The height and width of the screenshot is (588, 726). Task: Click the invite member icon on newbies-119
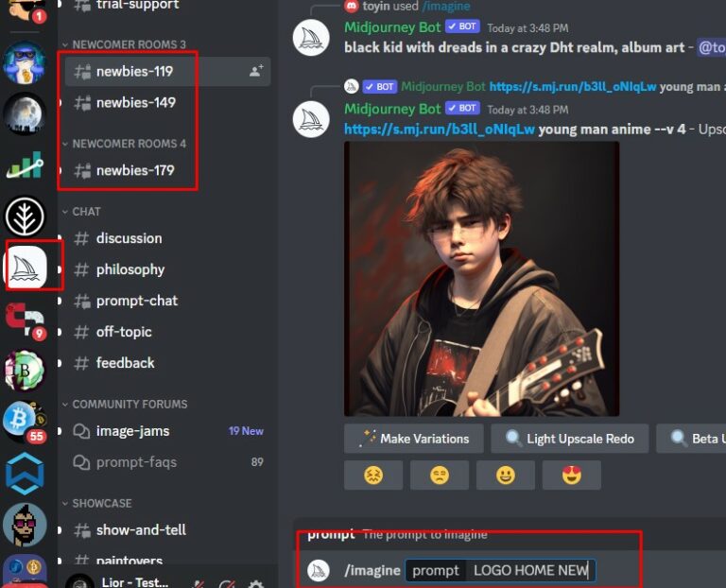(256, 71)
